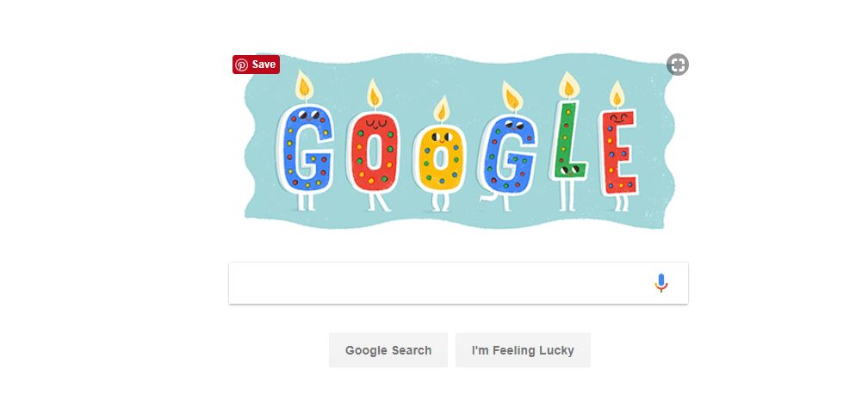The width and height of the screenshot is (868, 413).
Task: Click the flame above the leftmost G candle
Action: (x=304, y=86)
